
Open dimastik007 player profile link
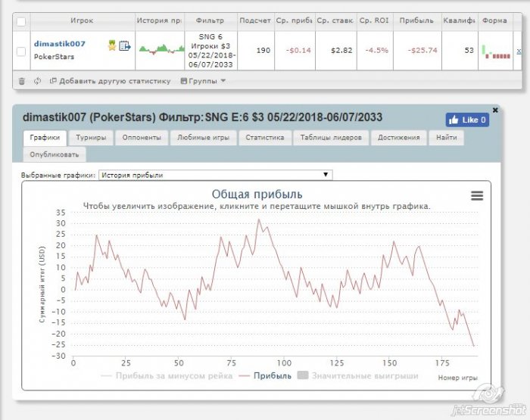coord(60,44)
